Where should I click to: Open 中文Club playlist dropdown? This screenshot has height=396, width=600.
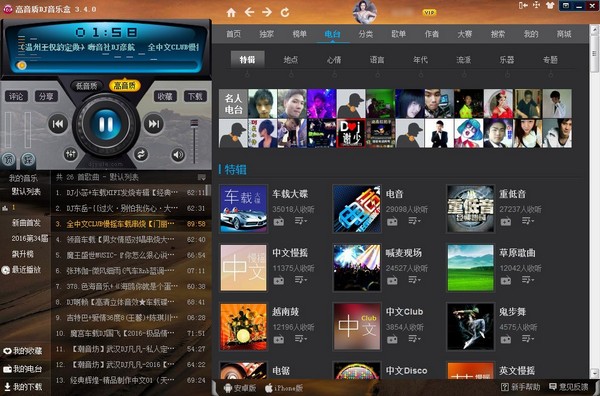(x=414, y=339)
